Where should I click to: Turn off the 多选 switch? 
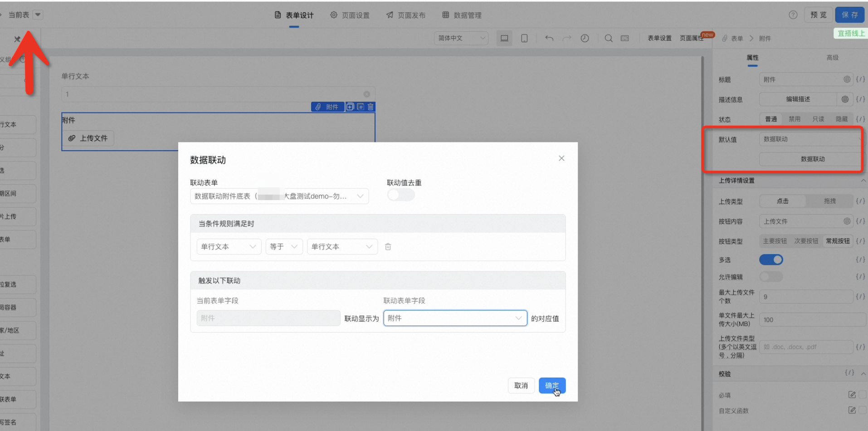771,260
